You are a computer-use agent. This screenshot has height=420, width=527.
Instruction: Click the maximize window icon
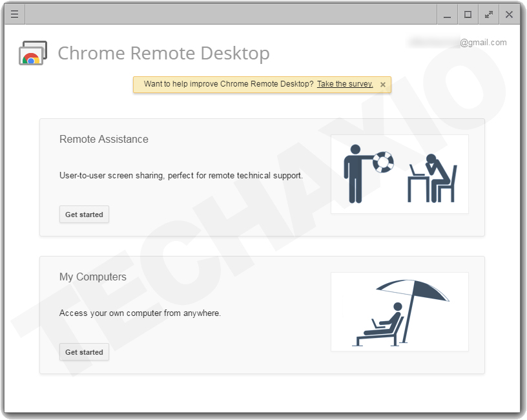pos(468,14)
